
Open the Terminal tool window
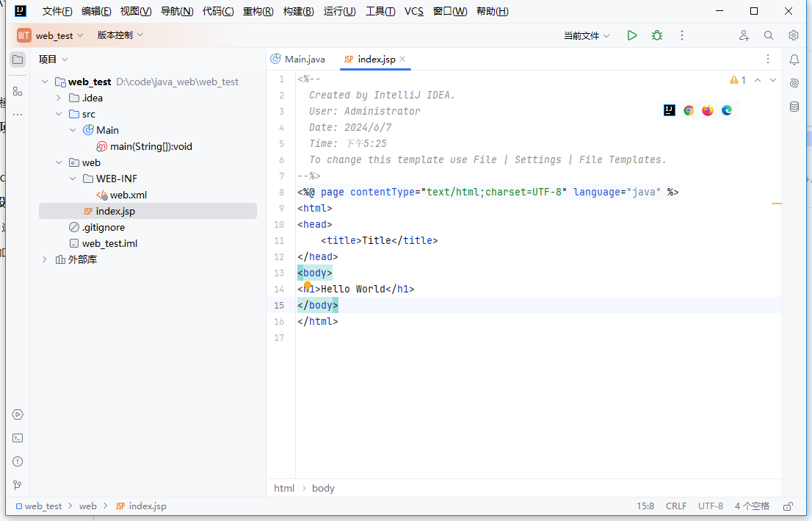[x=18, y=438]
